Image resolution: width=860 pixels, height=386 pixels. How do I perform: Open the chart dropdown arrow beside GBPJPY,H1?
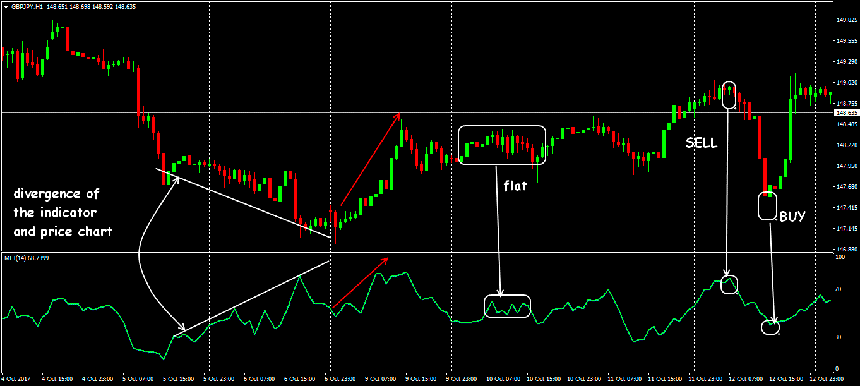coord(5,7)
